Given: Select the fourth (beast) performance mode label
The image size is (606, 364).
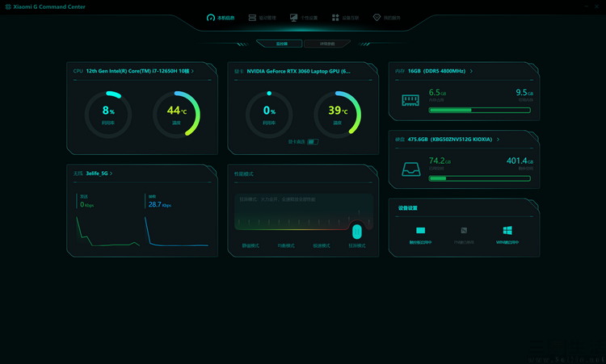Looking at the screenshot, I should pos(357,246).
